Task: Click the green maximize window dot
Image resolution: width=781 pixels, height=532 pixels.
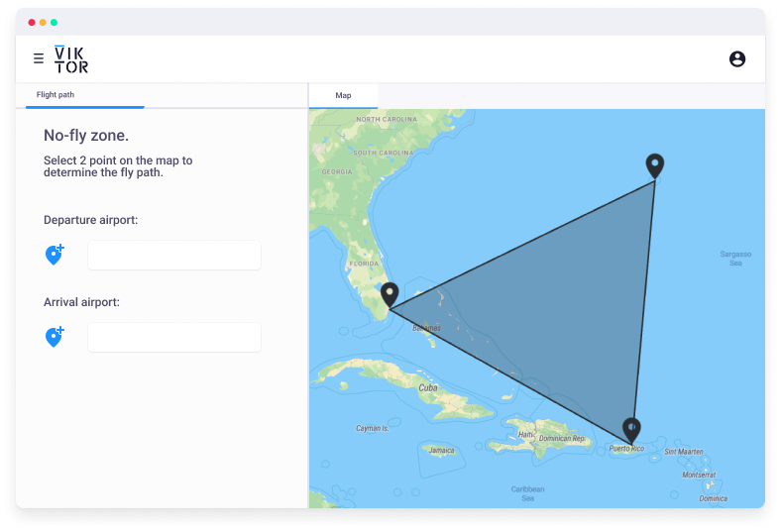Action: point(54,22)
